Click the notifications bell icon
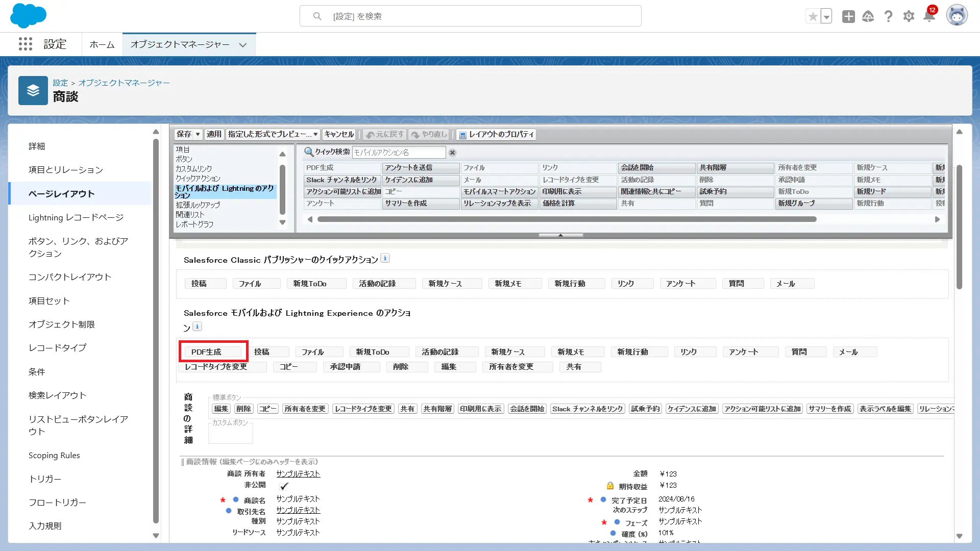This screenshot has width=980, height=551. coord(929,16)
